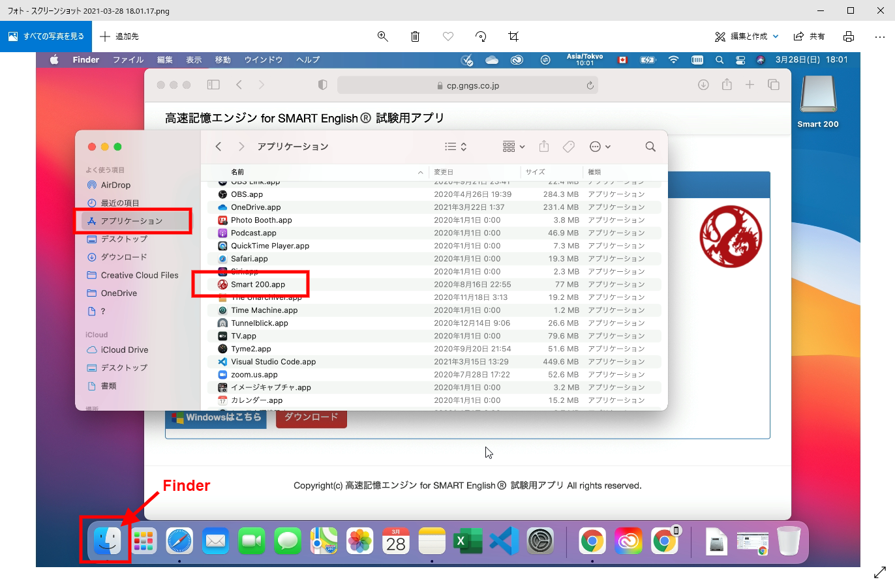
Task: Open ウインドウ menu in menu bar
Action: 264,60
